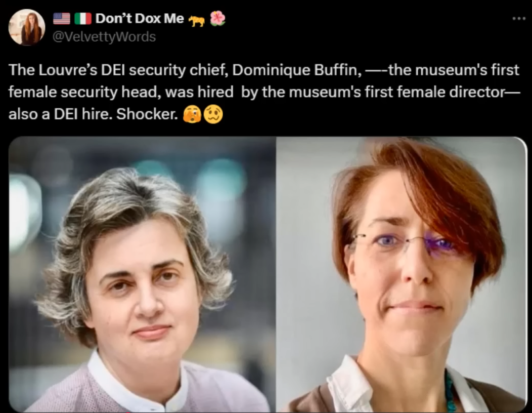Click the US flag emoji in display name
532x413 pixels.
pyautogui.click(x=62, y=19)
